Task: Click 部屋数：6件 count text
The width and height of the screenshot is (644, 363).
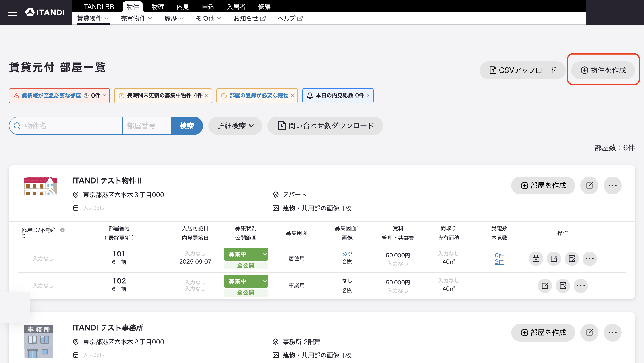Action: click(x=615, y=148)
